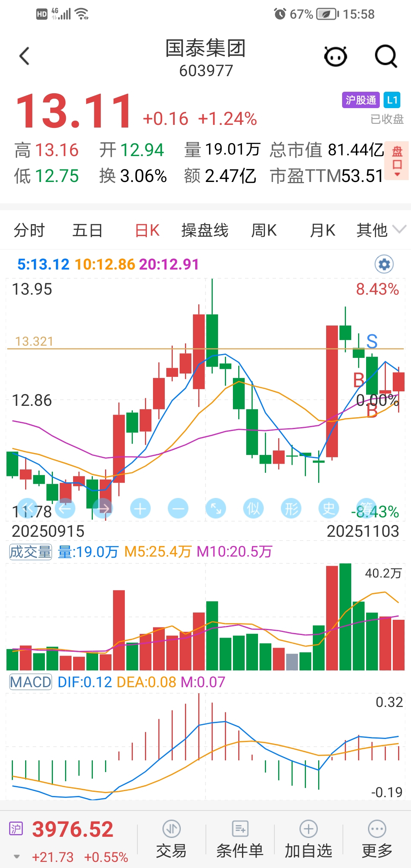Tap the 5:13.12 moving average value
The height and width of the screenshot is (868, 411).
click(x=43, y=264)
